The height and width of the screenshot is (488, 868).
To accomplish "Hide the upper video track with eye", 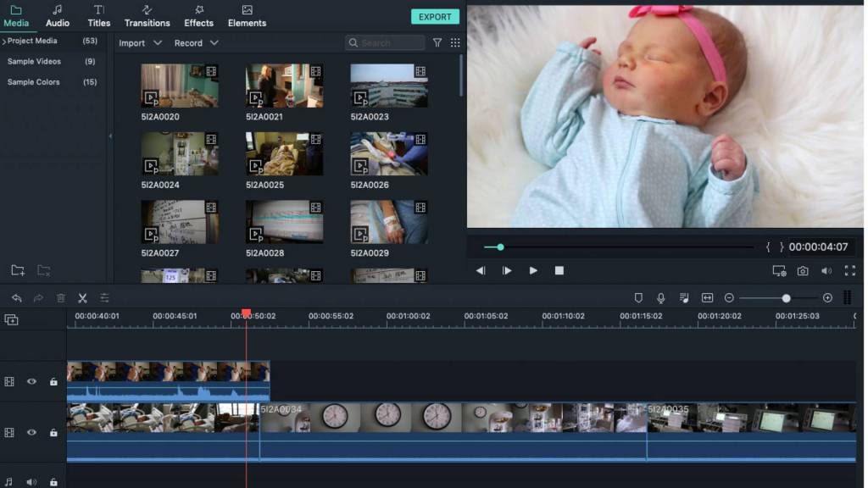I will (31, 381).
